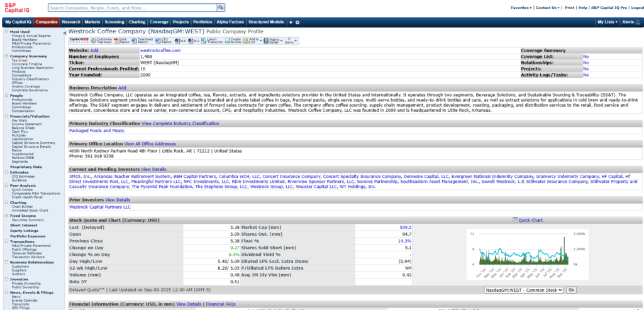
Task: Click the Quick Chart checkbox icon
Action: point(515,220)
